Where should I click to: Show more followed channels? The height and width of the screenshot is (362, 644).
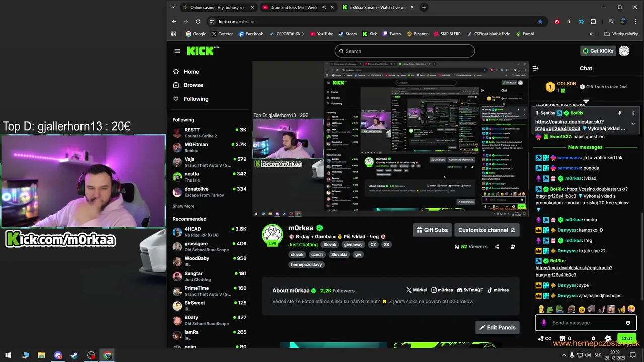[183, 206]
